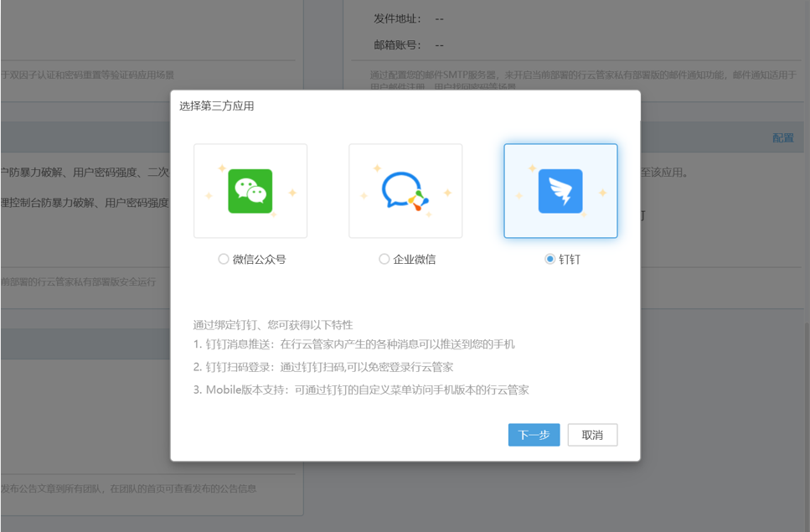Click the green WeChat logo icon
This screenshot has height=532, width=810.
[x=250, y=191]
